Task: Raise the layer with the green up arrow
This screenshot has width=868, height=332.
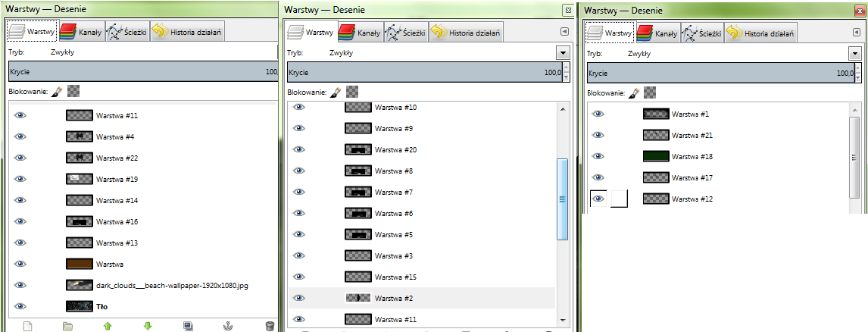Action: (x=108, y=326)
